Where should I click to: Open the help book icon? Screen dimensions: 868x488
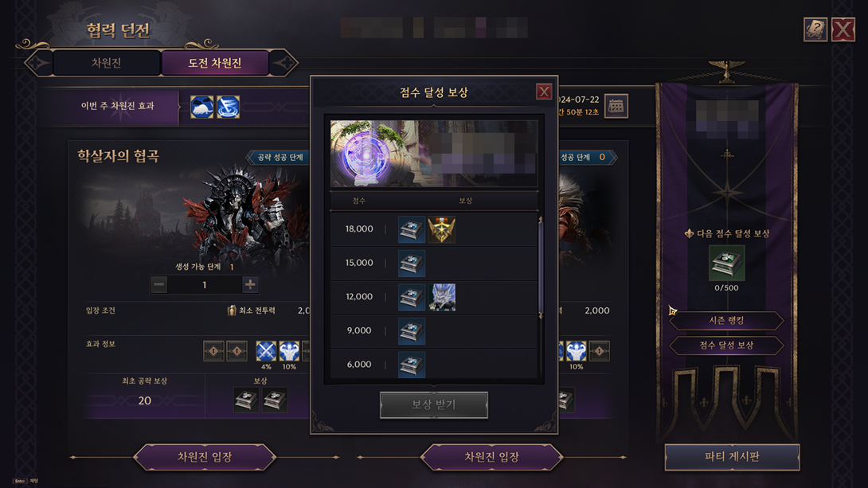pyautogui.click(x=815, y=29)
